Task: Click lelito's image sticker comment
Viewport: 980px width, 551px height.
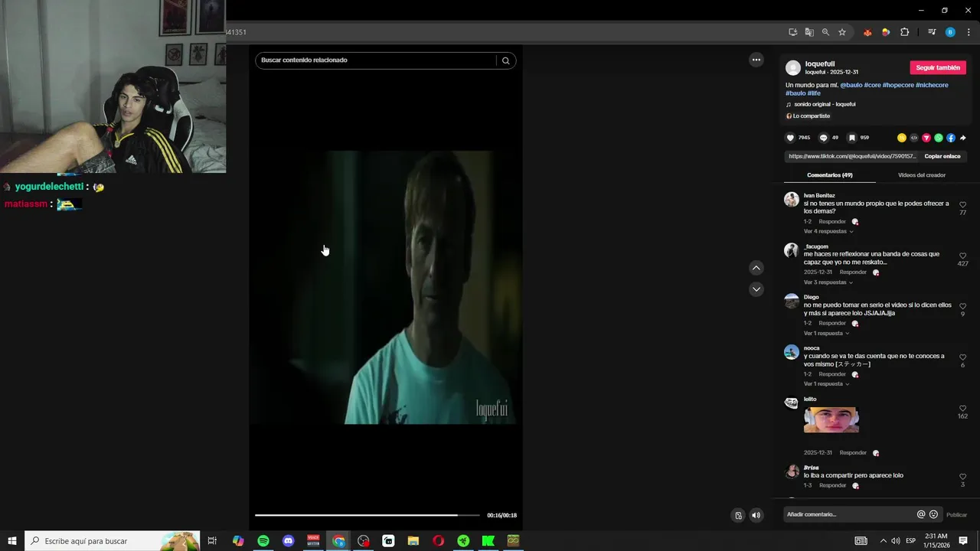Action: point(831,420)
